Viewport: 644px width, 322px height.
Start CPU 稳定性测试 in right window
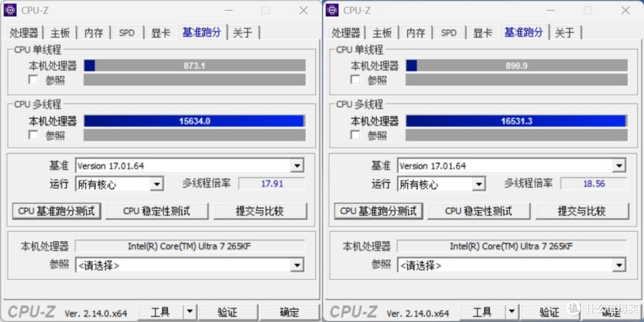[x=479, y=211]
